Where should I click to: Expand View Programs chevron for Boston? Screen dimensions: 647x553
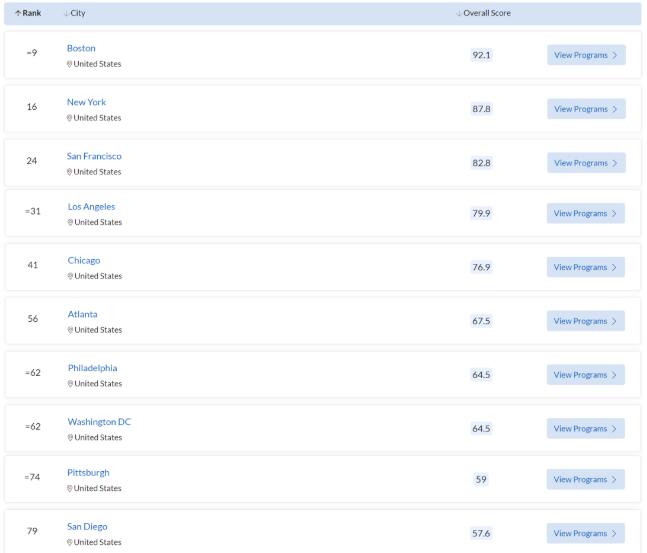(x=614, y=55)
